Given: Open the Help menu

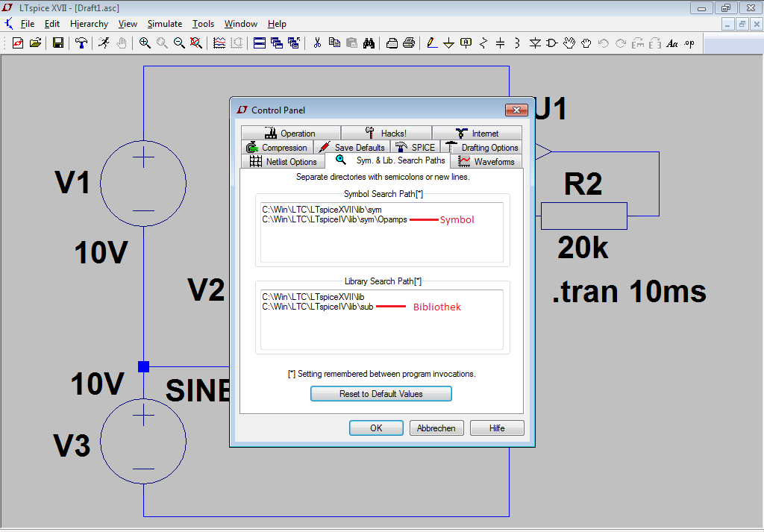Looking at the screenshot, I should coord(277,24).
